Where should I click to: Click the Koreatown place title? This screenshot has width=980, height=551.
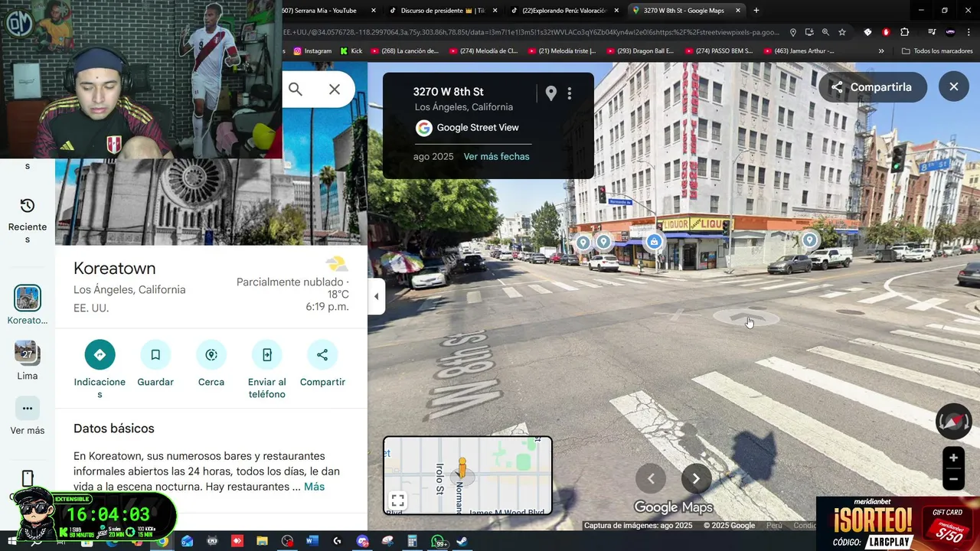point(115,269)
